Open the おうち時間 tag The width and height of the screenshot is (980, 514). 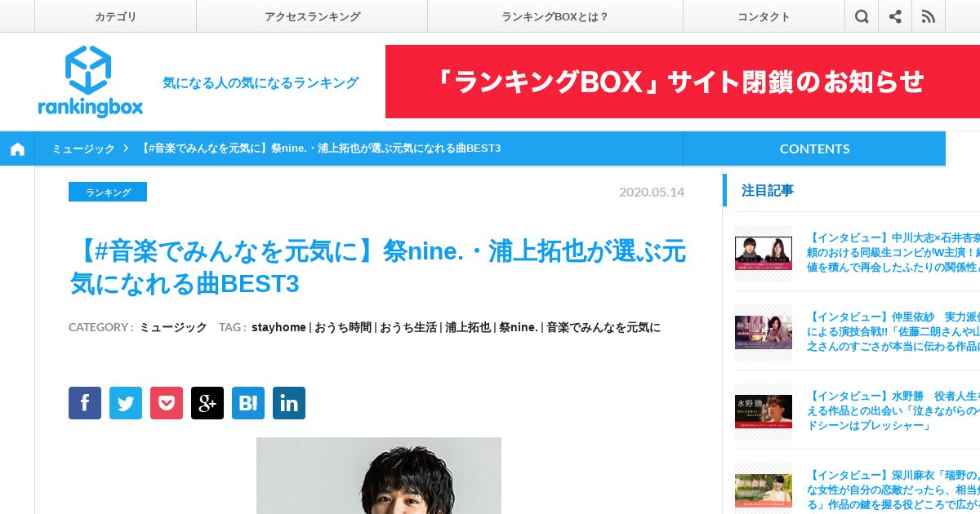tap(343, 327)
